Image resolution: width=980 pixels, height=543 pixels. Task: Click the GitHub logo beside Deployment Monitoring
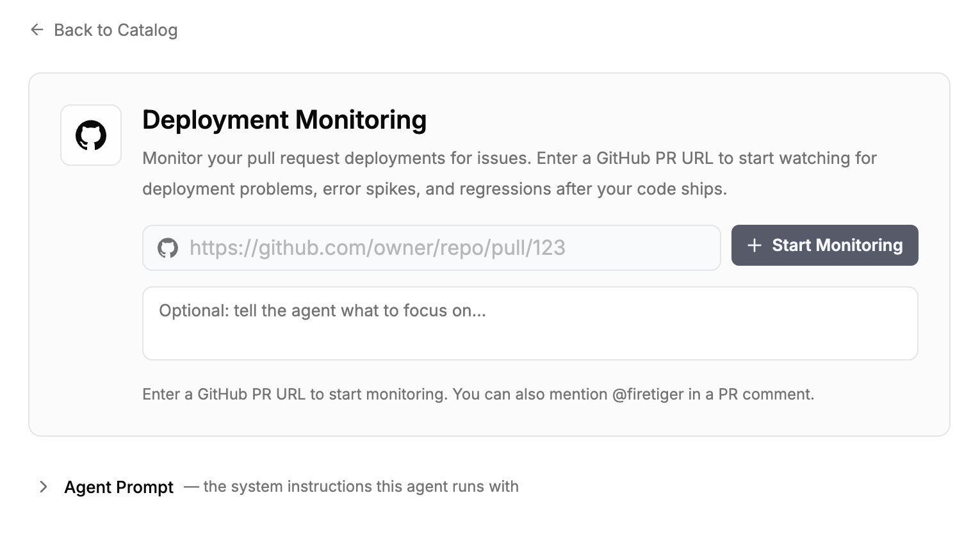click(90, 134)
